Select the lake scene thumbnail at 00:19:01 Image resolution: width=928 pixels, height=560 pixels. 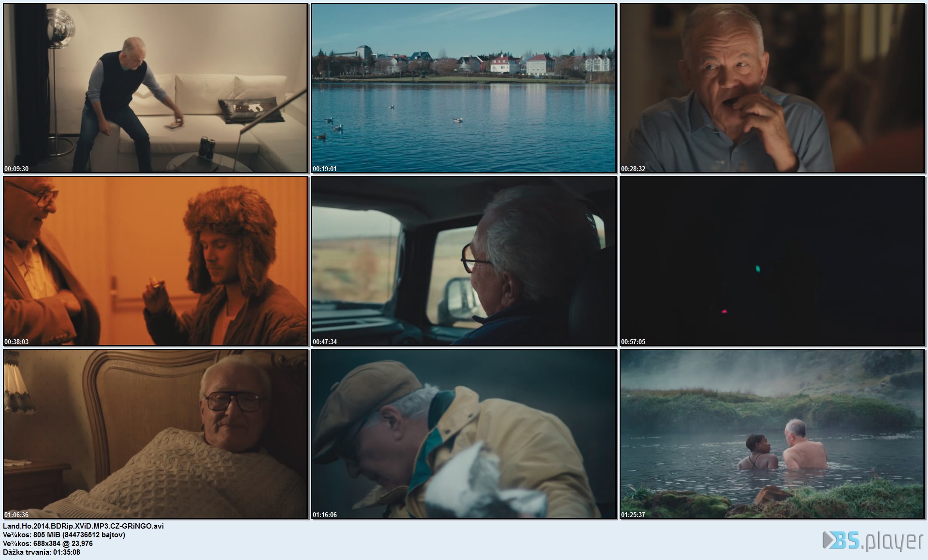[464, 88]
